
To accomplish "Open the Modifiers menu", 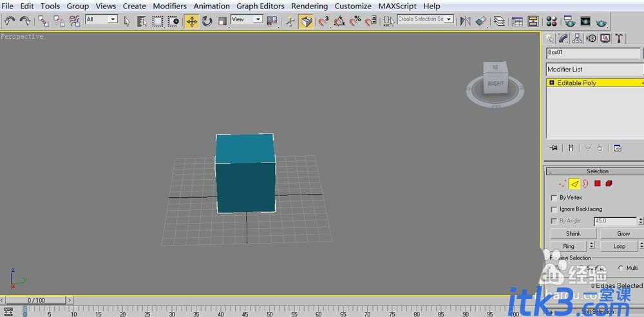I will [x=169, y=6].
